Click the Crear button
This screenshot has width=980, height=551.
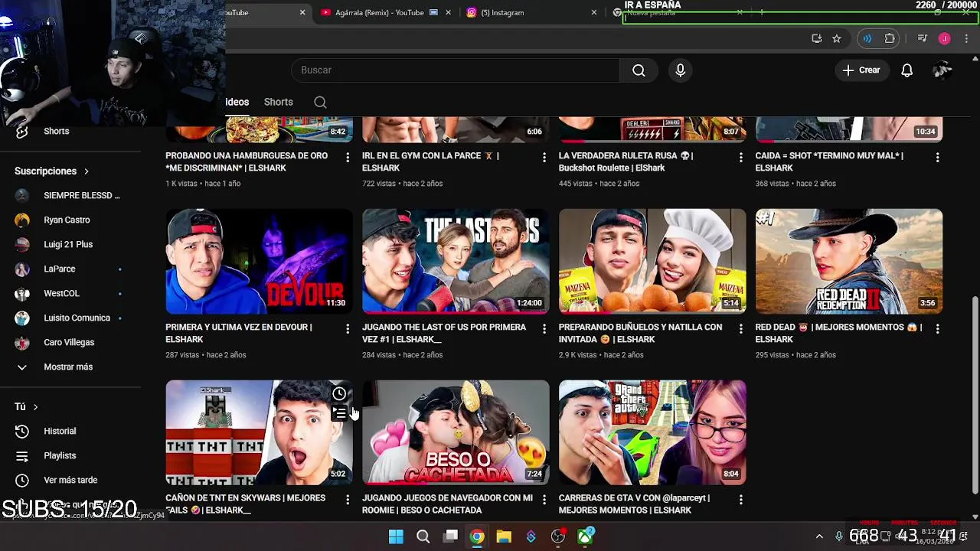coord(861,70)
